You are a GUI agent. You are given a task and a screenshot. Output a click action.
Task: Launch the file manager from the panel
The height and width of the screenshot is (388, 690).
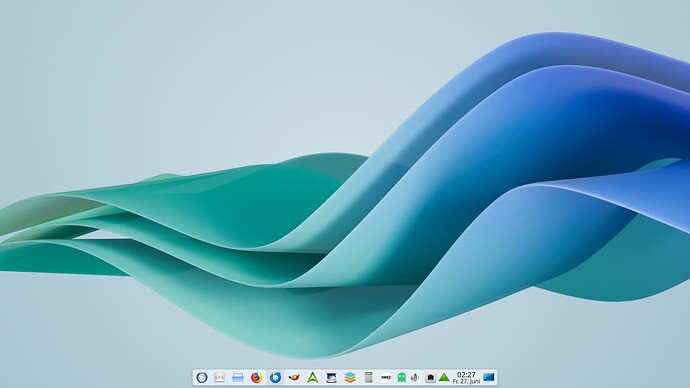coord(238,377)
